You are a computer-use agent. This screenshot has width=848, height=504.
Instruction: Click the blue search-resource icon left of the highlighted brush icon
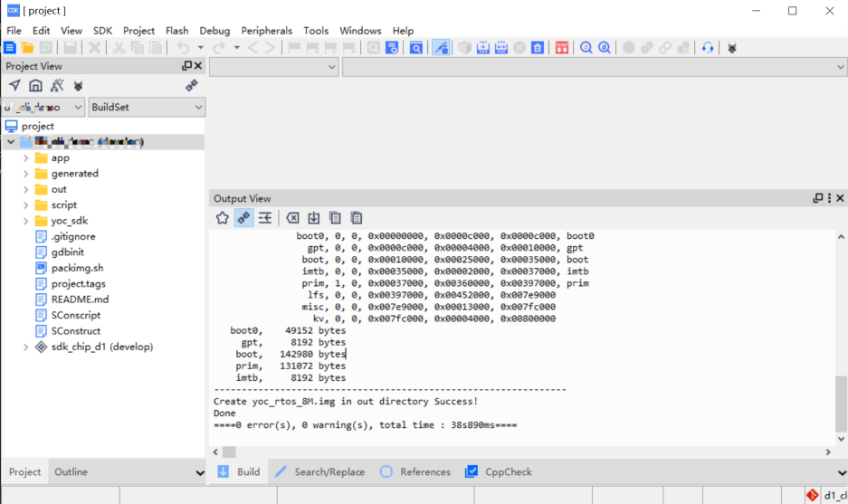tap(416, 48)
